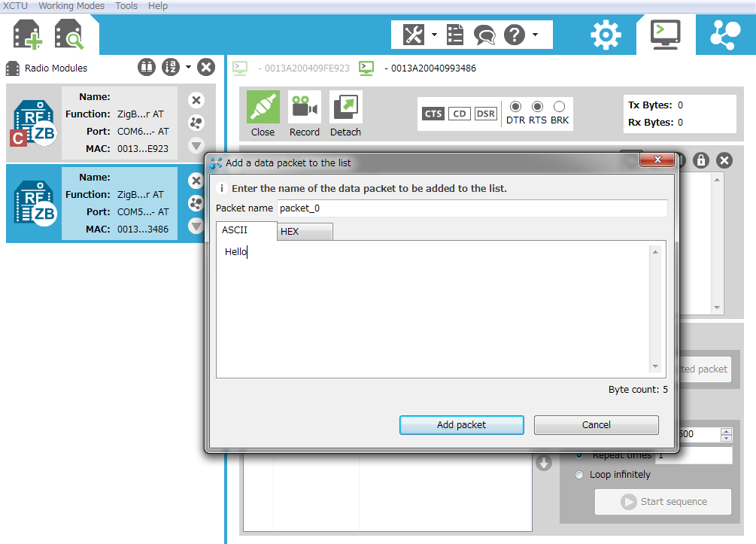
Task: Open the frames log list icon
Action: [454, 35]
